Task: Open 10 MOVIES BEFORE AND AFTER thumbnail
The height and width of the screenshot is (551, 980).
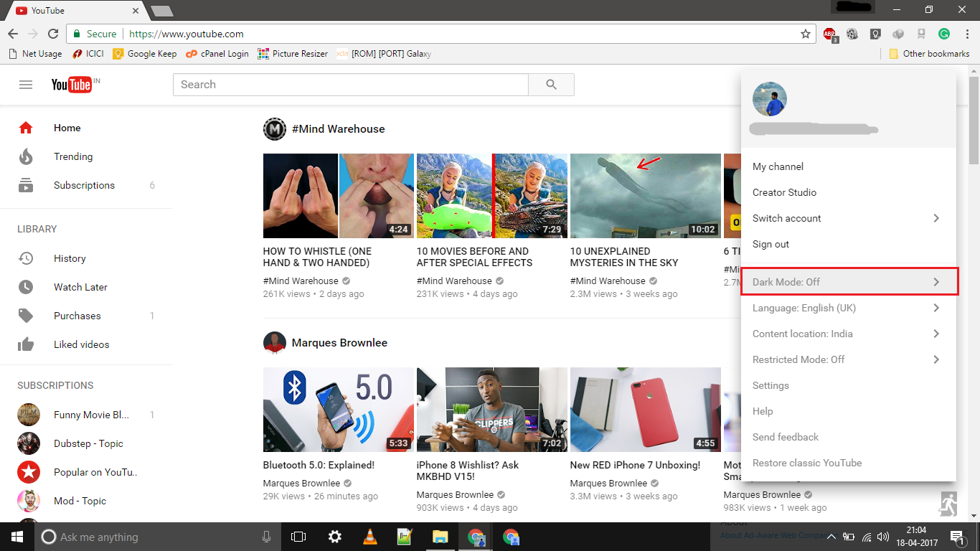Action: click(x=492, y=196)
